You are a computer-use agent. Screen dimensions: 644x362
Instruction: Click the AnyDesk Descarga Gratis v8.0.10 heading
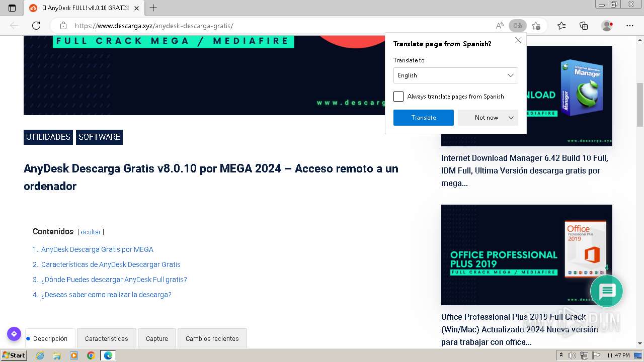211,177
